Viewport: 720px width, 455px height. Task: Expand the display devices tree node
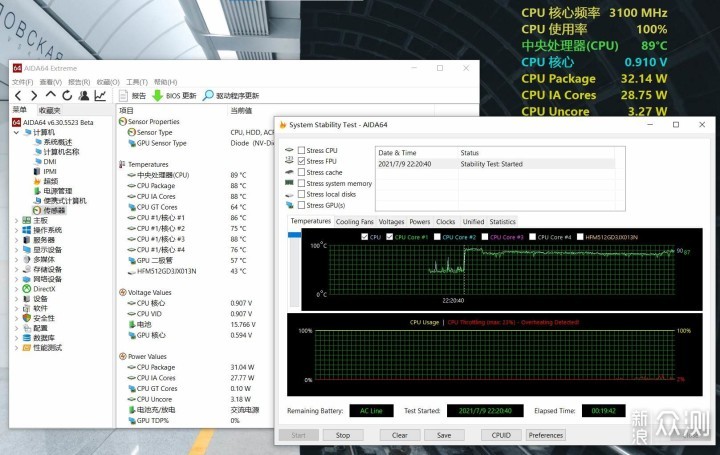(17, 250)
